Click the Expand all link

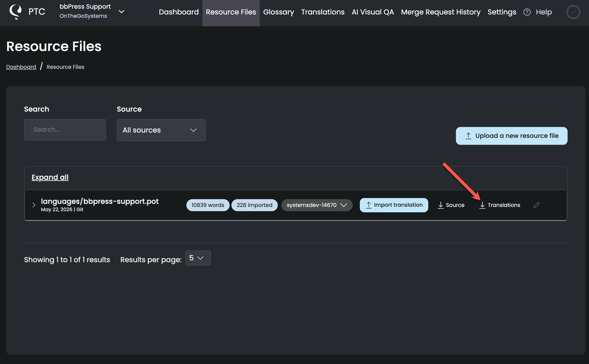[x=50, y=178]
